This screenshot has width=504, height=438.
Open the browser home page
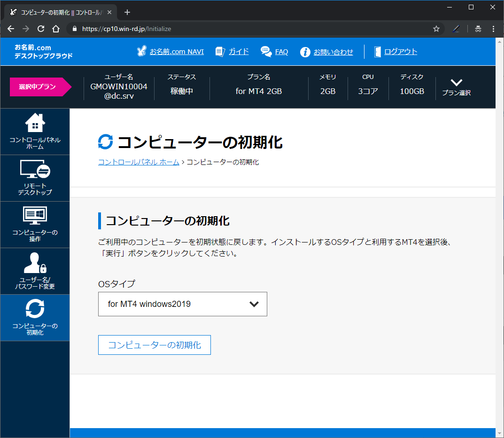[56, 29]
